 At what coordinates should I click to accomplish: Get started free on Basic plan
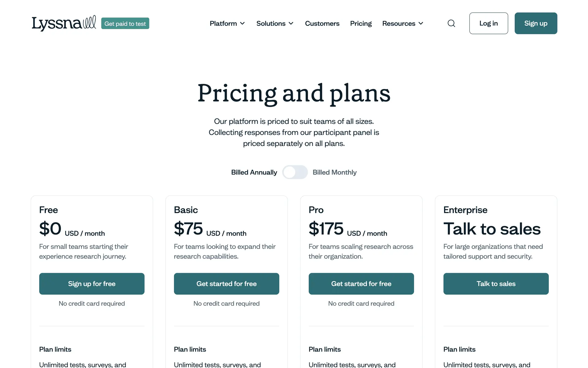227,284
